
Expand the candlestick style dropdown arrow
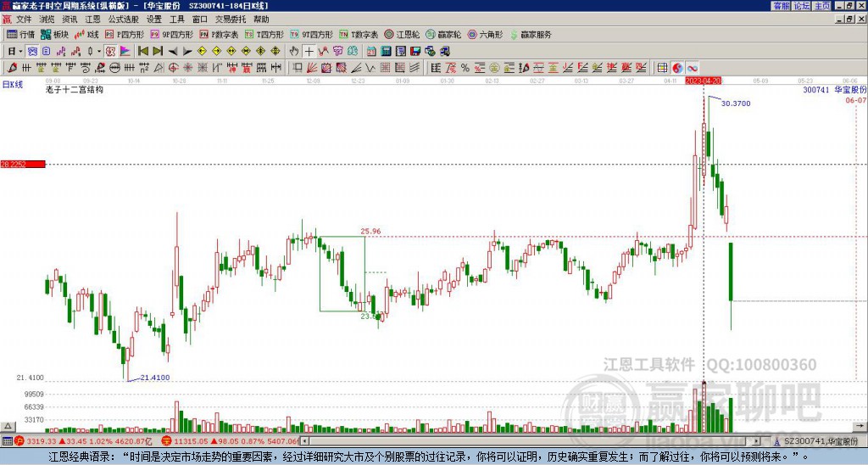(x=98, y=52)
